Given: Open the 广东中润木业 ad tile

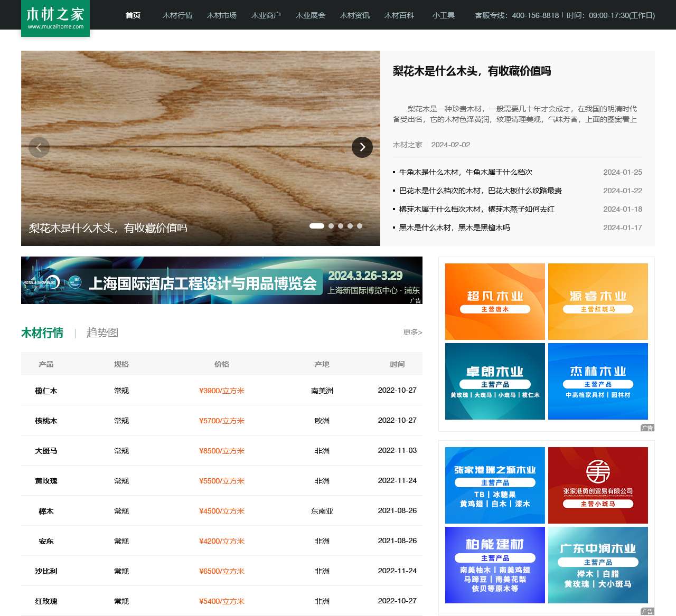Looking at the screenshot, I should click(598, 565).
